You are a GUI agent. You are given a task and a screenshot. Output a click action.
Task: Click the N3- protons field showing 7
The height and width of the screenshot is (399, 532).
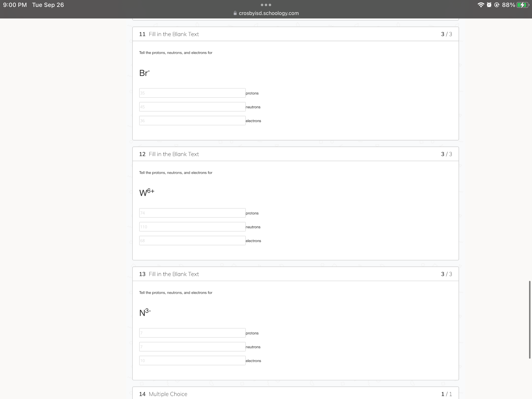click(192, 333)
